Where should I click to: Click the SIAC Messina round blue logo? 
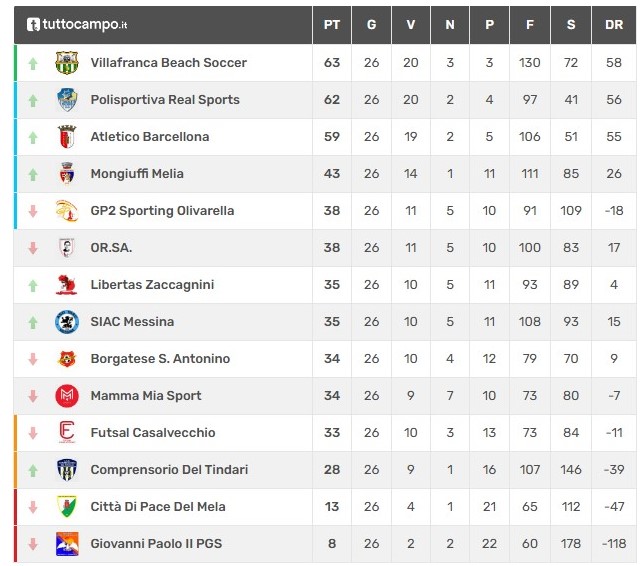[67, 322]
